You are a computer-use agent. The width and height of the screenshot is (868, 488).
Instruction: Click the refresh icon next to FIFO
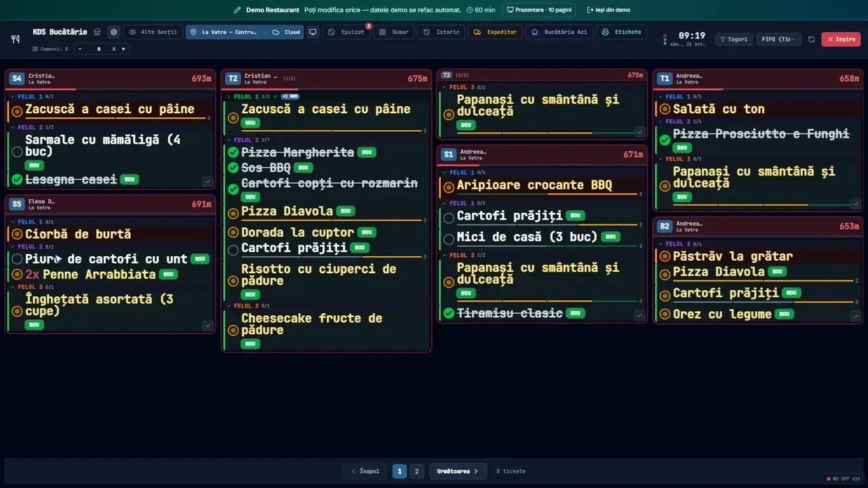coord(812,39)
